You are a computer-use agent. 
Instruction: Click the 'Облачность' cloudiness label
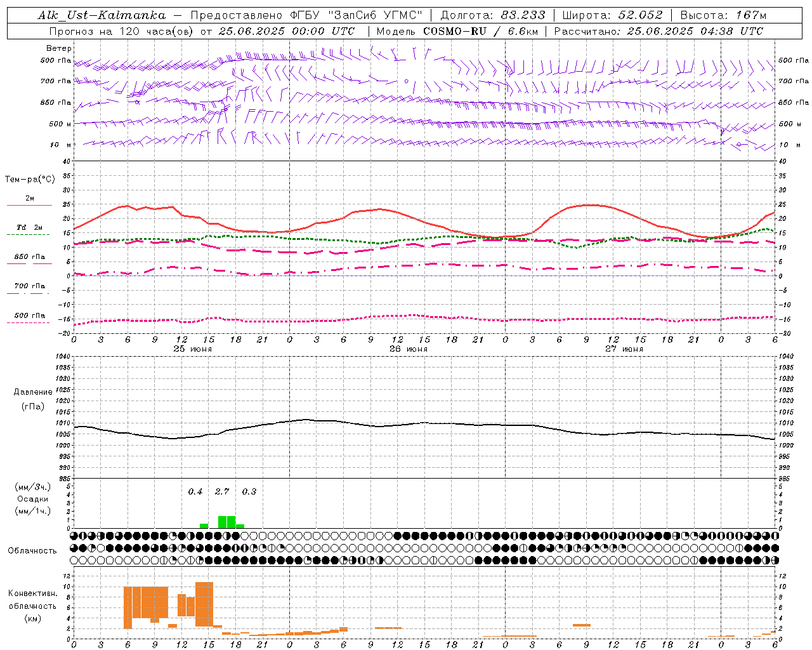pyautogui.click(x=32, y=550)
